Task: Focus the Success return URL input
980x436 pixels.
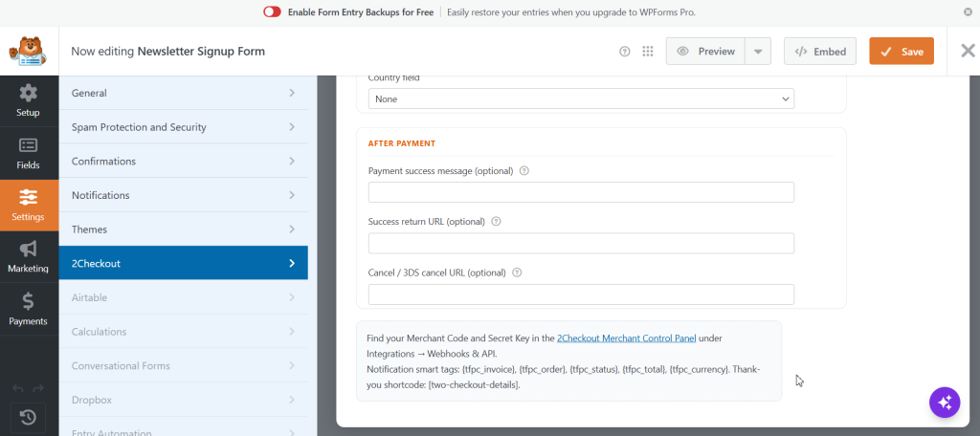Action: 581,244
